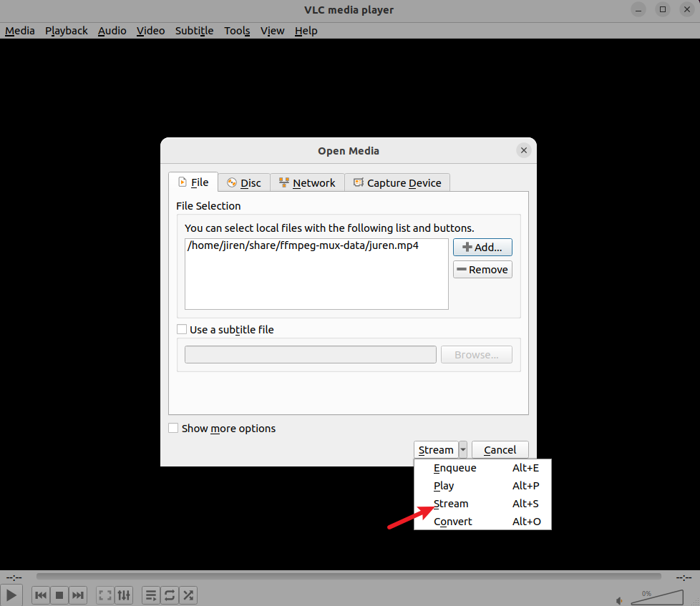Click the previous media skip icon
The image size is (700, 606).
coord(41,595)
